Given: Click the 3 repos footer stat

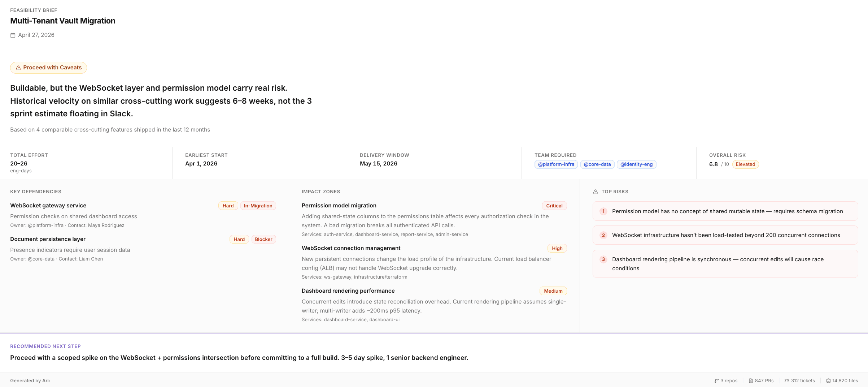Looking at the screenshot, I should click(726, 381).
